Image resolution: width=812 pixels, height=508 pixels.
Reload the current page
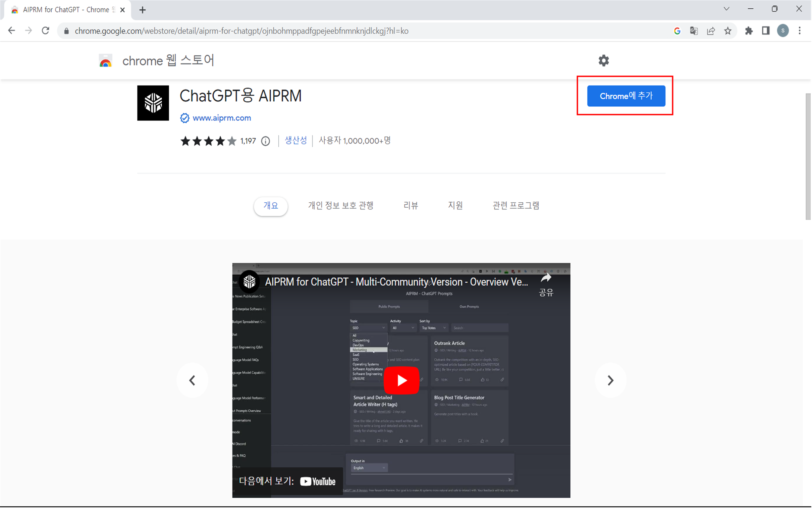pyautogui.click(x=46, y=31)
